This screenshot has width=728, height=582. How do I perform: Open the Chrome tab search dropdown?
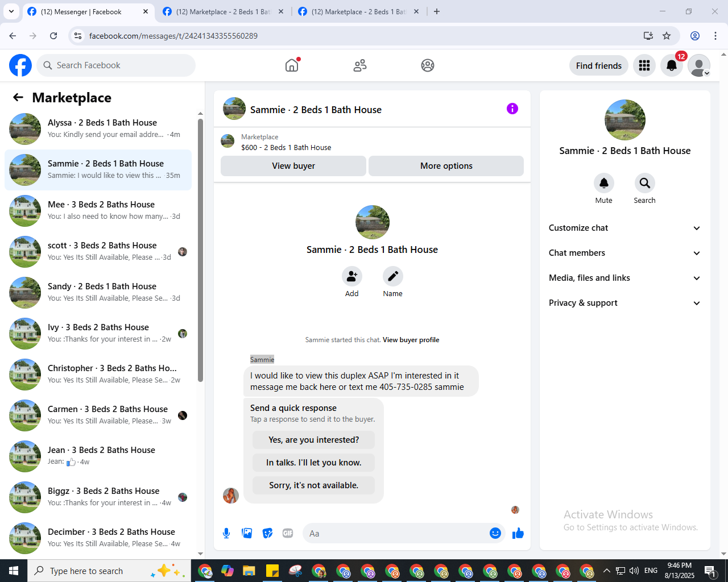pos(11,11)
